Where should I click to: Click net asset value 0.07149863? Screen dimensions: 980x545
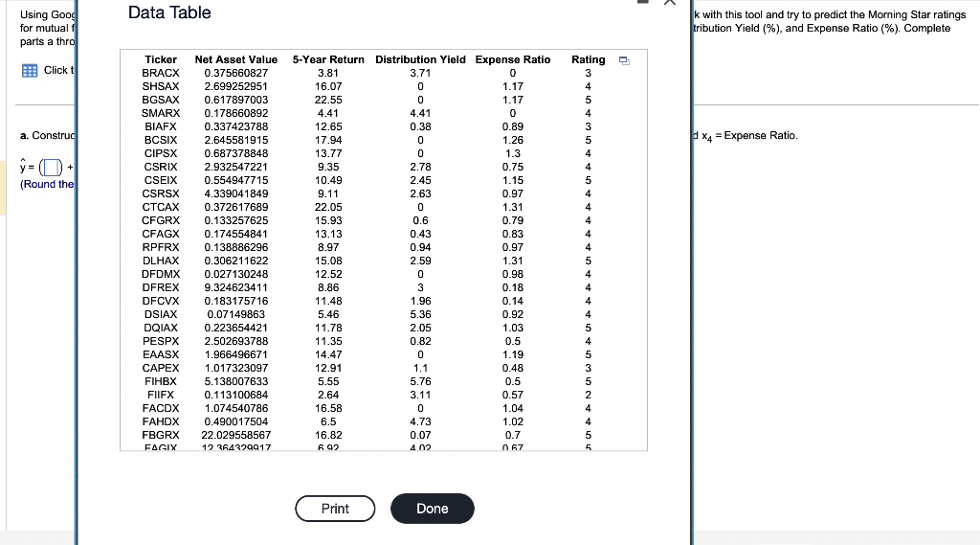pyautogui.click(x=236, y=315)
